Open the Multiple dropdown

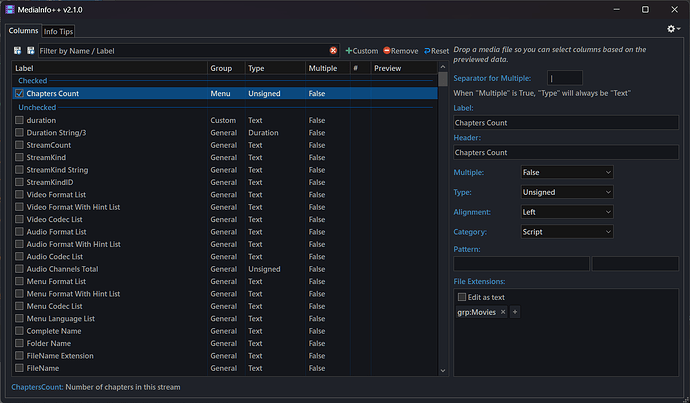coord(566,172)
